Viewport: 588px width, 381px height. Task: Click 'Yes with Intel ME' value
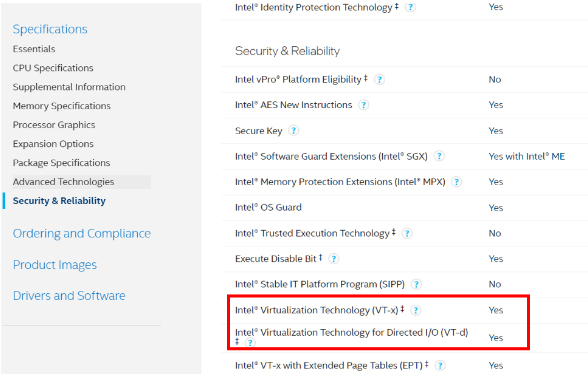[x=526, y=156]
